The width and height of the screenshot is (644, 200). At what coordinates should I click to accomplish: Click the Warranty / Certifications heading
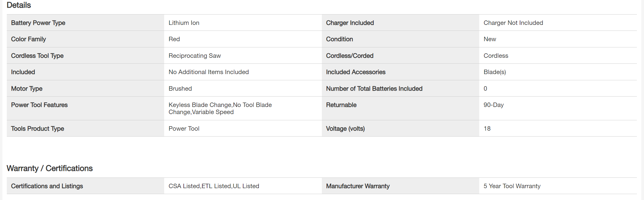pos(50,168)
